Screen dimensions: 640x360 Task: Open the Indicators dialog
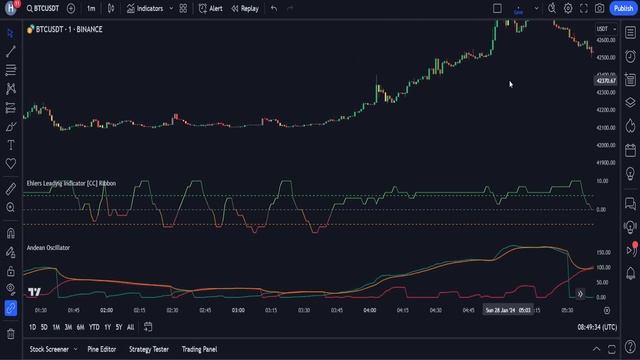point(145,9)
